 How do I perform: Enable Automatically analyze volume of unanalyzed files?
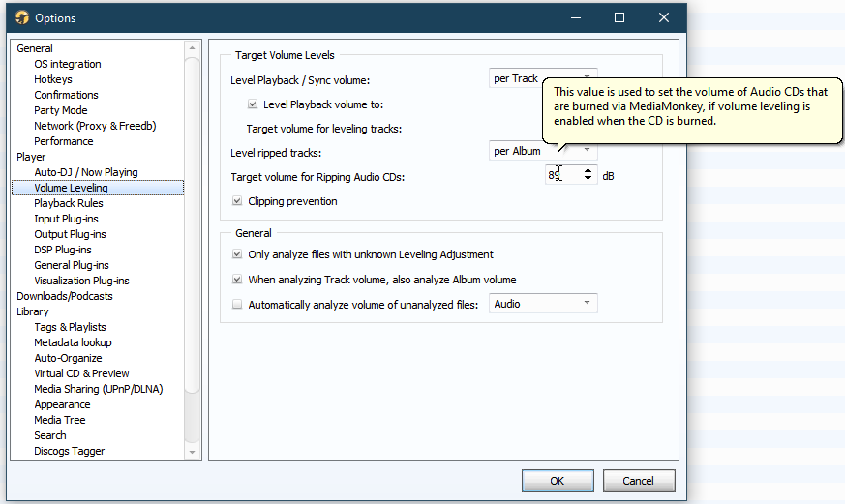click(237, 305)
